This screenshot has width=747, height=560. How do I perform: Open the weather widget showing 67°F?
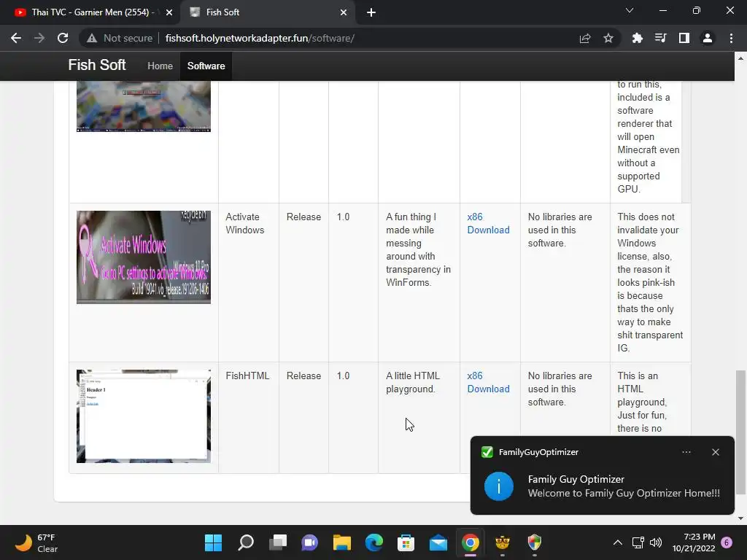click(x=37, y=542)
